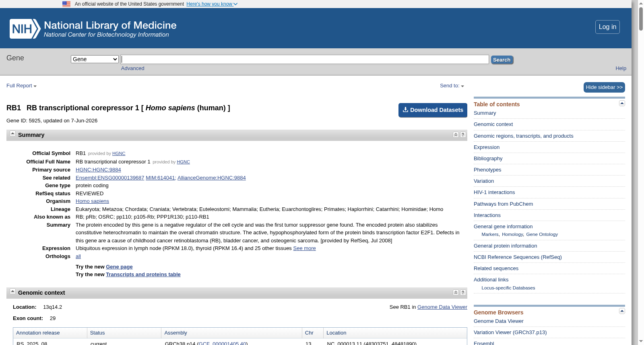Open MIM:614041 link

pos(160,178)
